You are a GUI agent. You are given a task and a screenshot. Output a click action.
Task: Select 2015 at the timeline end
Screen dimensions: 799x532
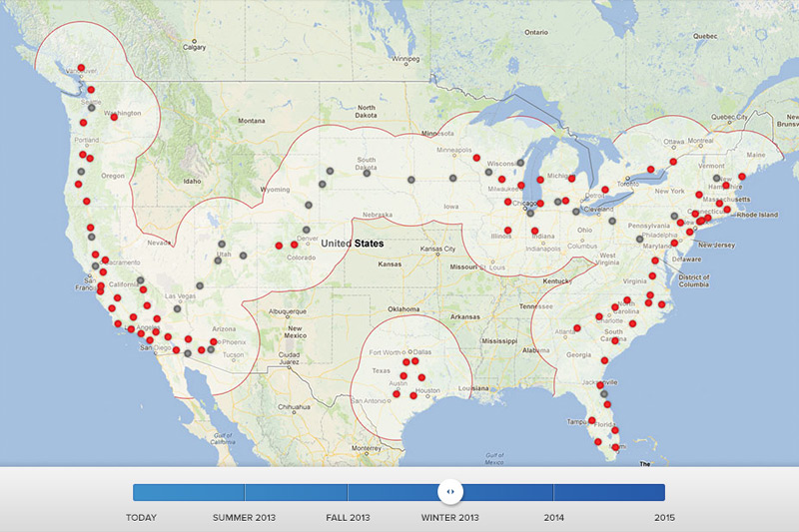664,518
